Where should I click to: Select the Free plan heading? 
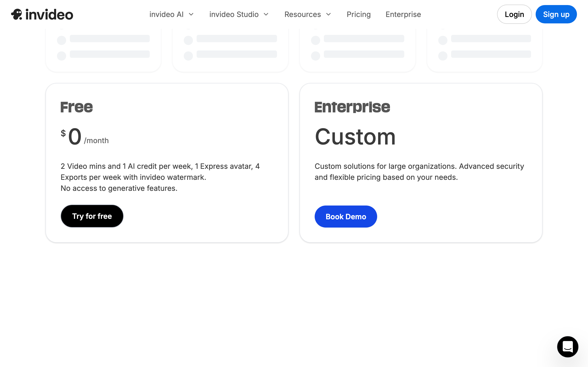(76, 107)
